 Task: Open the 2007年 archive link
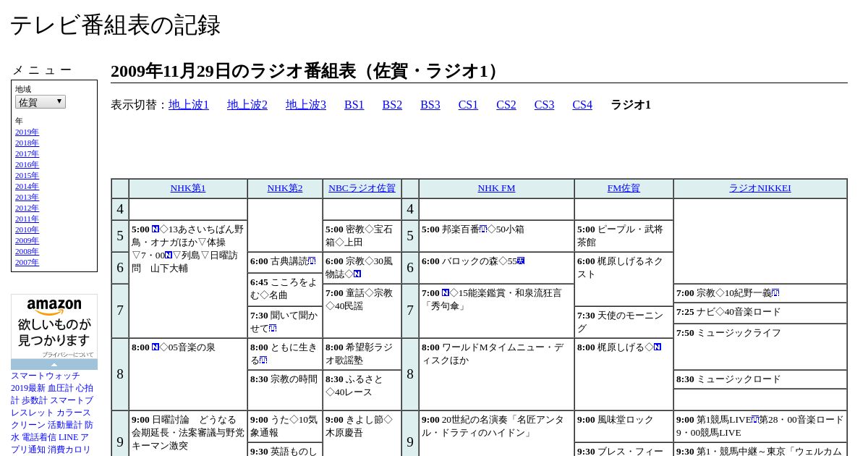click(x=27, y=262)
